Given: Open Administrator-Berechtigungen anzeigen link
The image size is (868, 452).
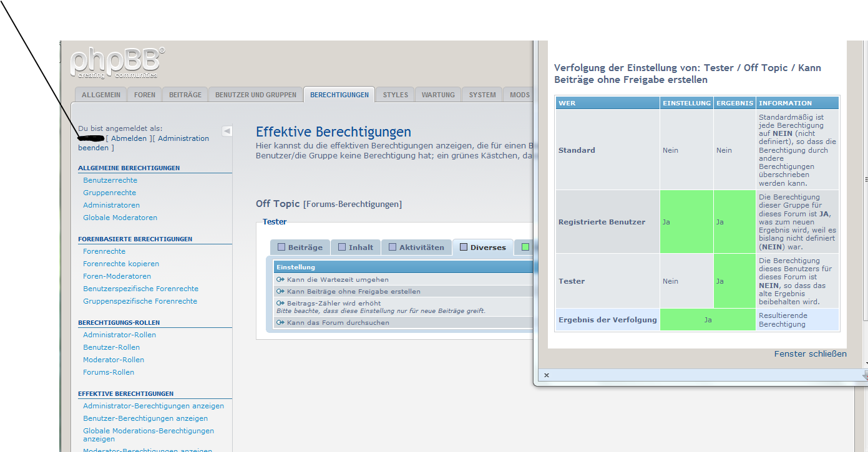Looking at the screenshot, I should (154, 406).
